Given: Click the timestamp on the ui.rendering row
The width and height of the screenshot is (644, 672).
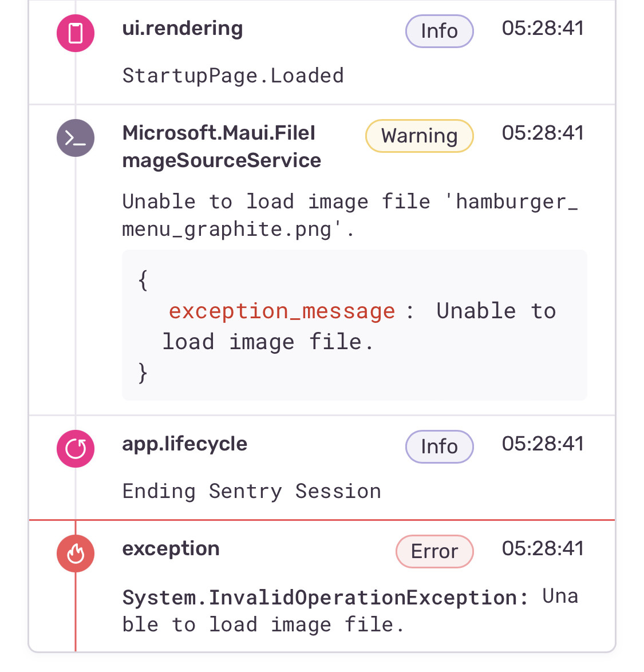Looking at the screenshot, I should [x=543, y=28].
